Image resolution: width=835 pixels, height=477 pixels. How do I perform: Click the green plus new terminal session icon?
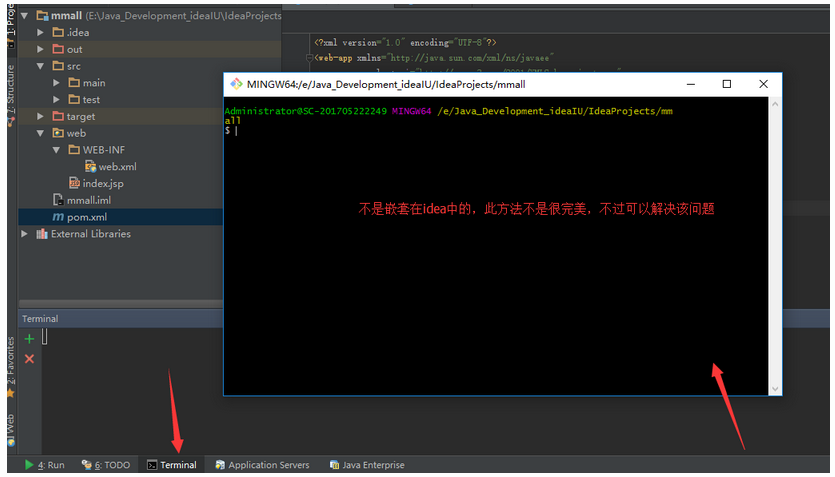click(x=29, y=339)
